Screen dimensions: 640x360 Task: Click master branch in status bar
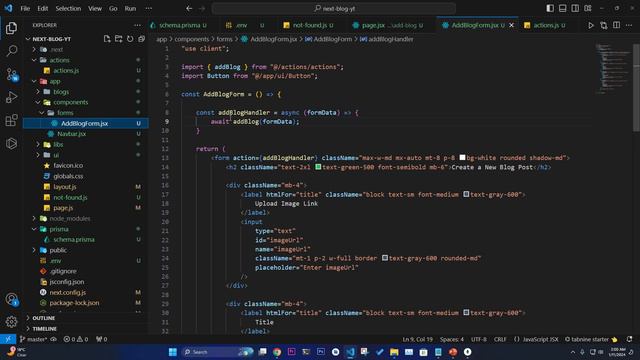(x=34, y=339)
